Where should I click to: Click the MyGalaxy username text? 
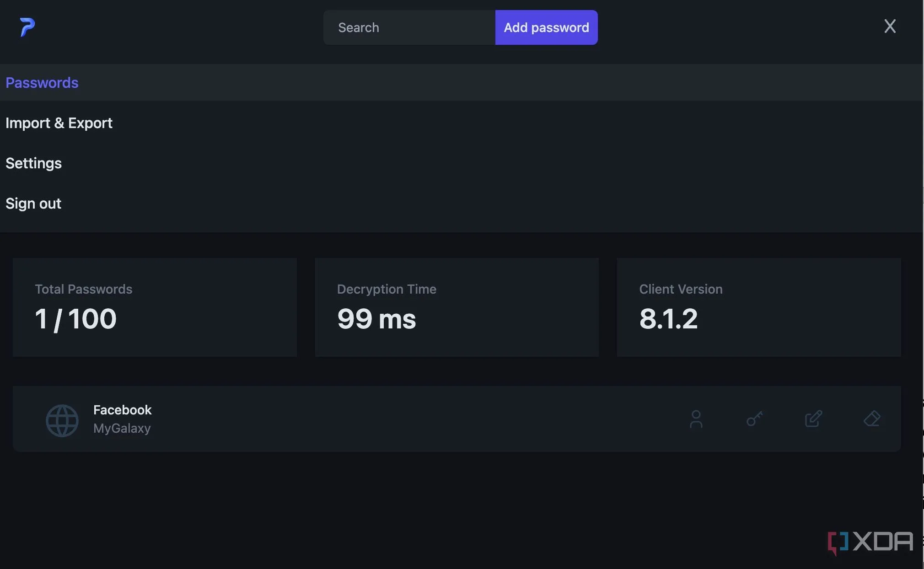click(122, 429)
